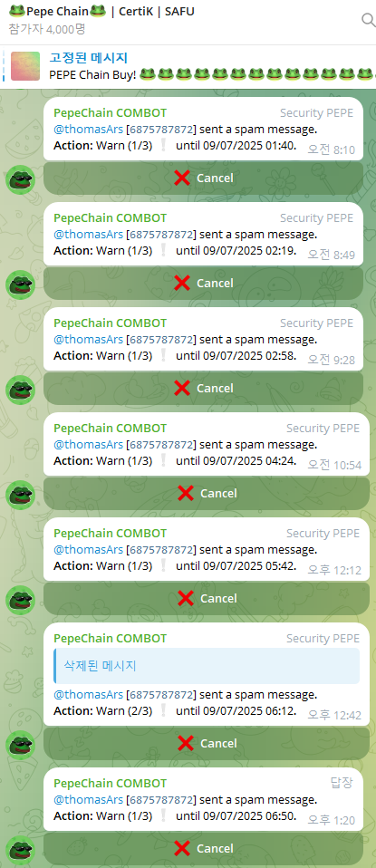
Task: Click the Pepe Chain group title header
Action: click(x=101, y=11)
